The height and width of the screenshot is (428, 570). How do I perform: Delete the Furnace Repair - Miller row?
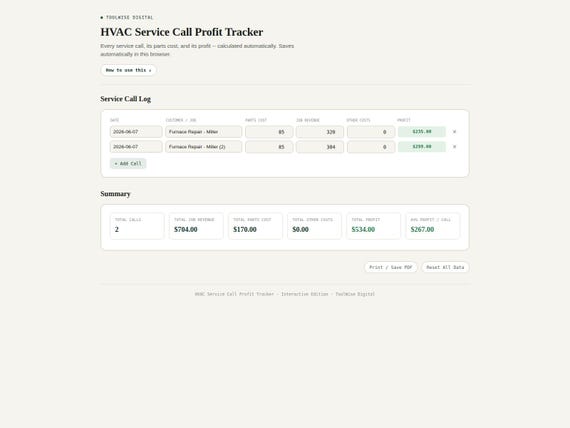(454, 132)
